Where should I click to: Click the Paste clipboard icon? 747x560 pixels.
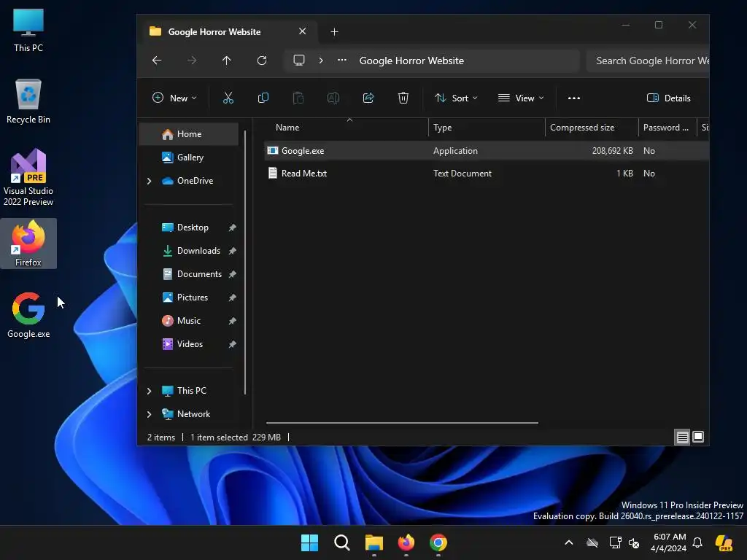298,98
